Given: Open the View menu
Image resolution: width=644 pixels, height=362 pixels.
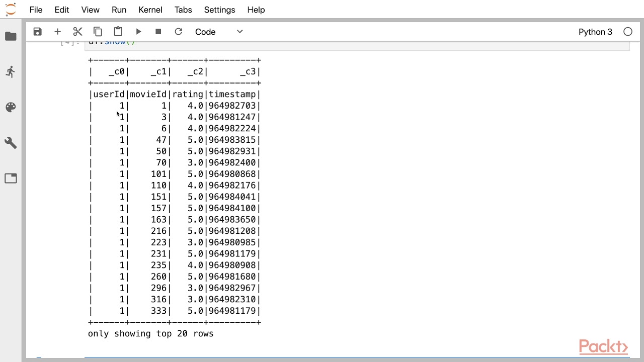Looking at the screenshot, I should tap(91, 10).
